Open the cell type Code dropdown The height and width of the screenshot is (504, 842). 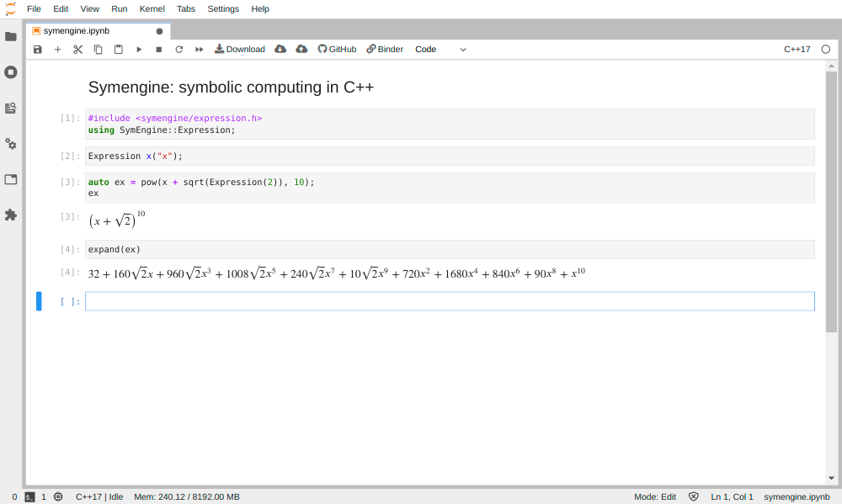[x=440, y=50]
